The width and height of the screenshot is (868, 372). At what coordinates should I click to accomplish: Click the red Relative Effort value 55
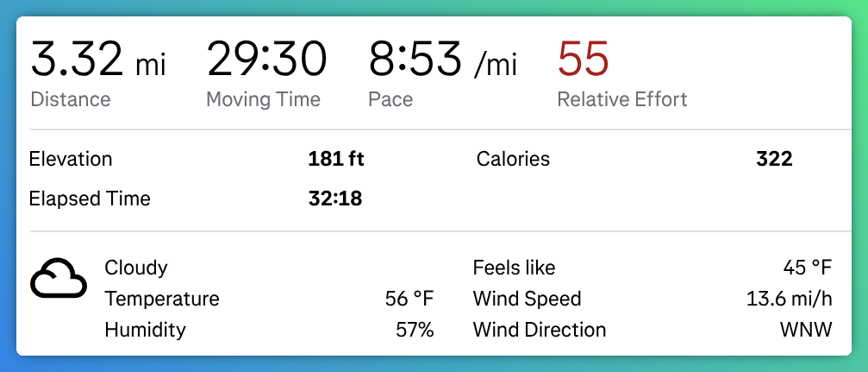(x=583, y=58)
